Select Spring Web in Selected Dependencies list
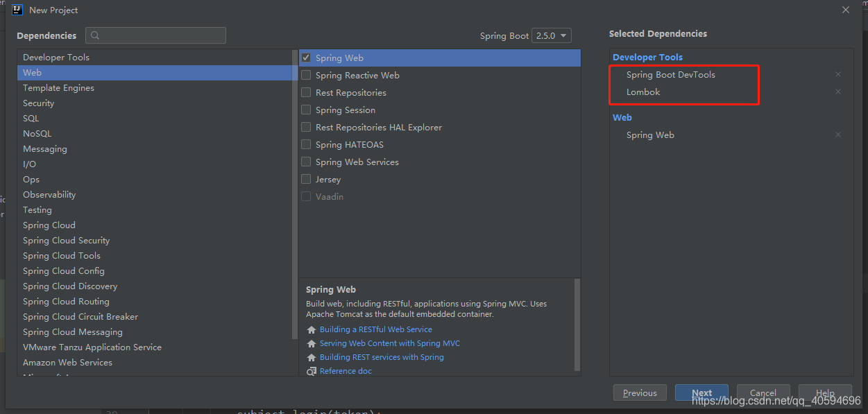This screenshot has width=868, height=414. (650, 135)
